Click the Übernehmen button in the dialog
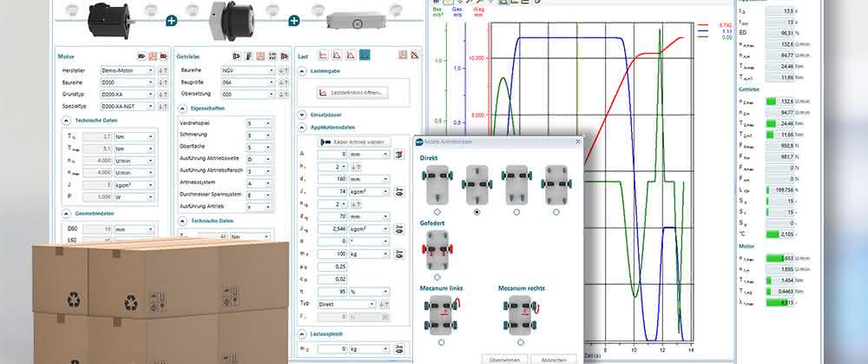This screenshot has width=868, height=364. 504,359
